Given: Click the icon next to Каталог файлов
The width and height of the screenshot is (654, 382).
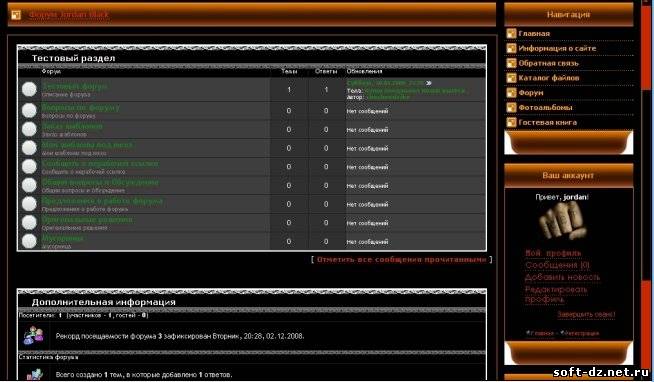Looking at the screenshot, I should point(511,78).
